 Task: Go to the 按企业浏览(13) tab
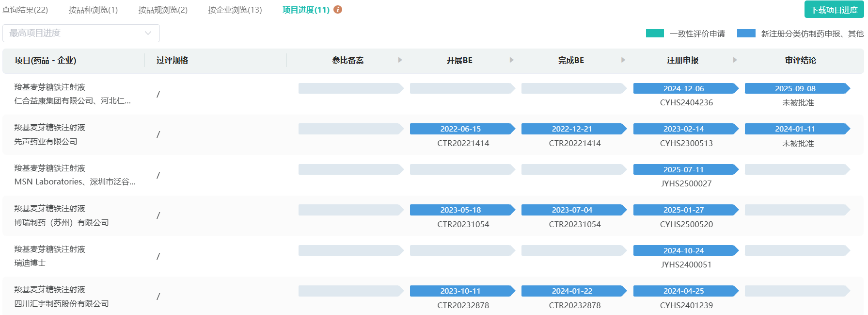[x=235, y=10]
